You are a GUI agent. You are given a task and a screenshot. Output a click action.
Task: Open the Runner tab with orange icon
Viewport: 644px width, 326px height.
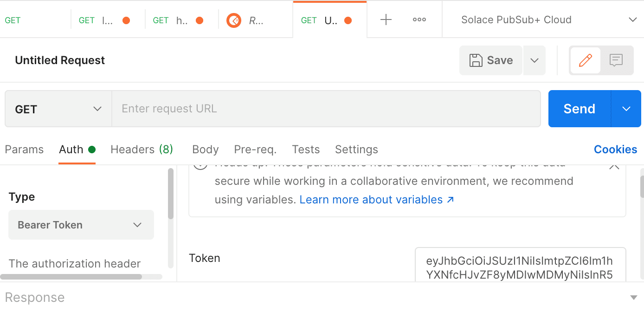click(x=234, y=20)
